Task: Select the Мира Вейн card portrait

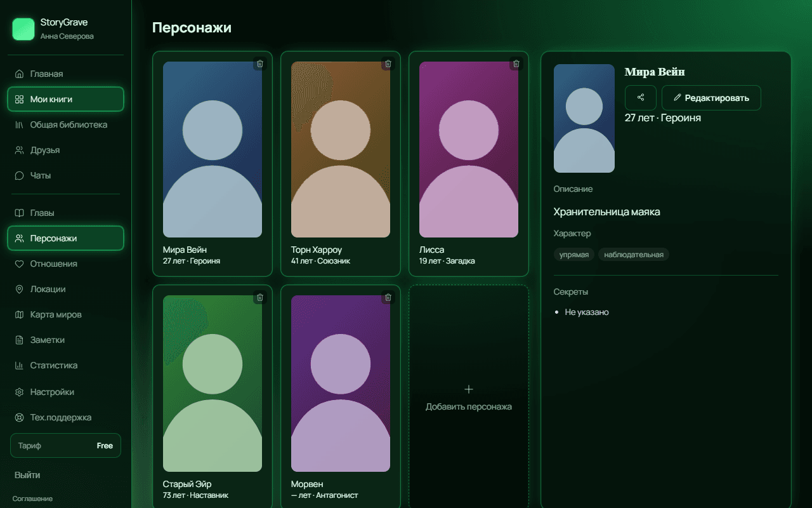Action: (x=213, y=149)
